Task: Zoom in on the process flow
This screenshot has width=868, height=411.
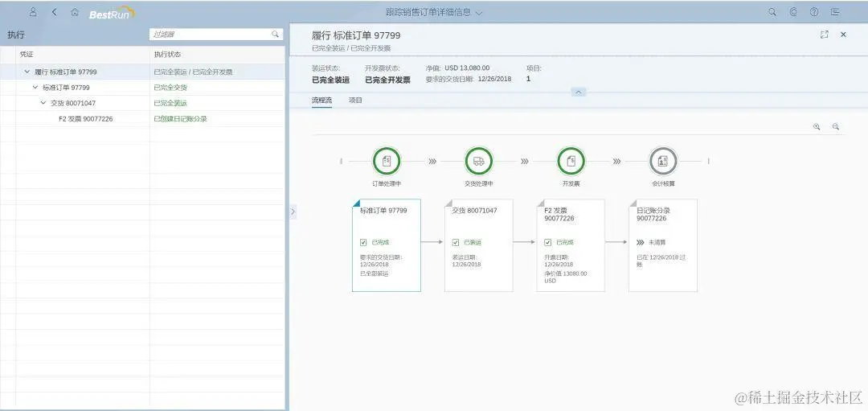Action: click(x=817, y=126)
